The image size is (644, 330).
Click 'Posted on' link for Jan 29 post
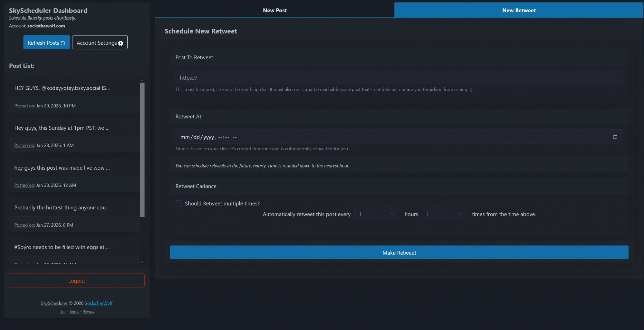pos(24,106)
